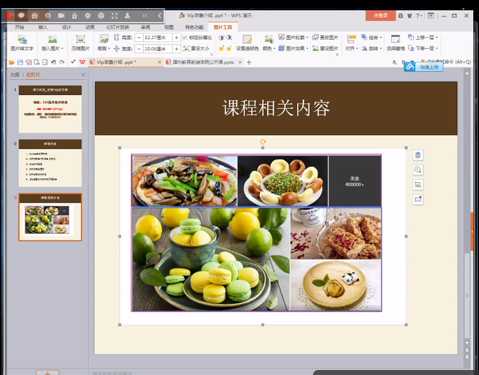Screen dimensions: 479x375
Task: Switch to the Picture Tools (图片工具) tab
Action: point(223,27)
